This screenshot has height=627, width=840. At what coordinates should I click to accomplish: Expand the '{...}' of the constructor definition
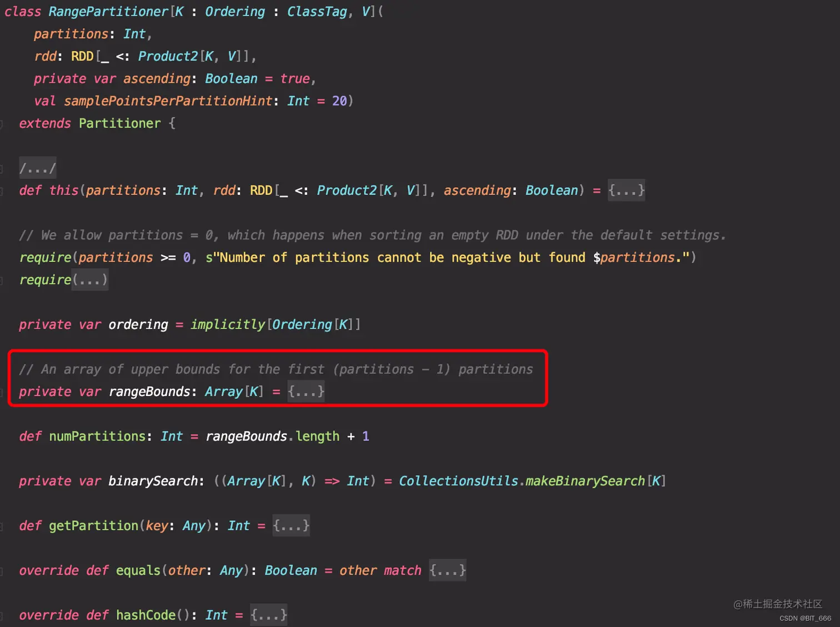pos(626,190)
